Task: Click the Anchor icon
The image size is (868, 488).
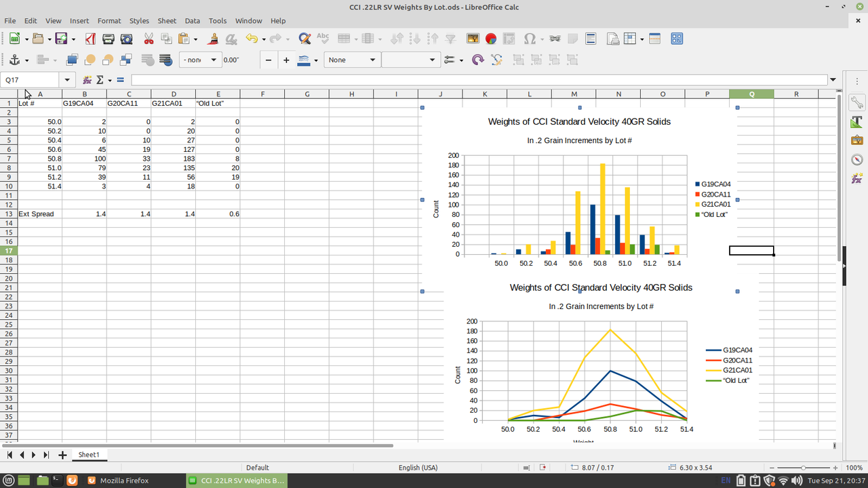Action: pyautogui.click(x=14, y=60)
